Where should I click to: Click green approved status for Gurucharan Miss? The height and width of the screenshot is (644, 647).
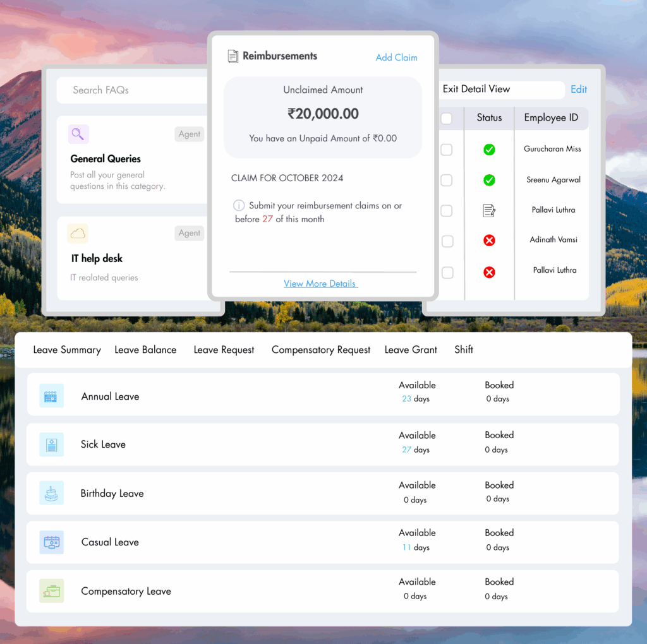[489, 149]
